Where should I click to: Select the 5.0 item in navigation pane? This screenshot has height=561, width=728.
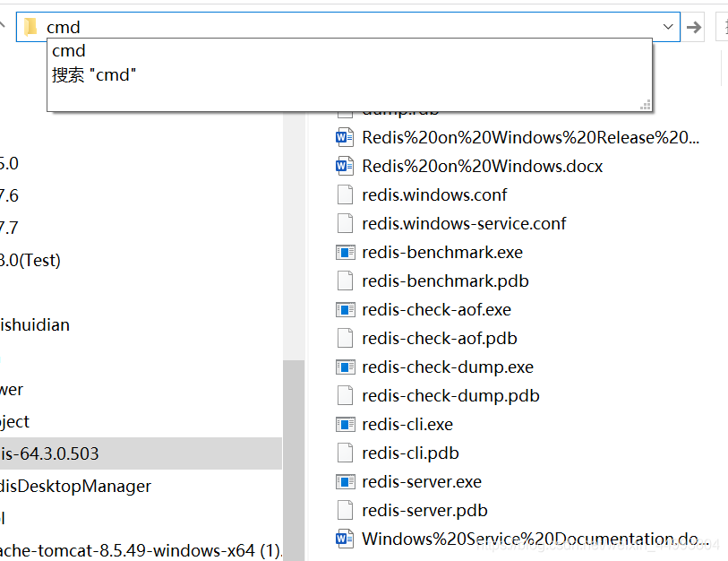[9, 163]
